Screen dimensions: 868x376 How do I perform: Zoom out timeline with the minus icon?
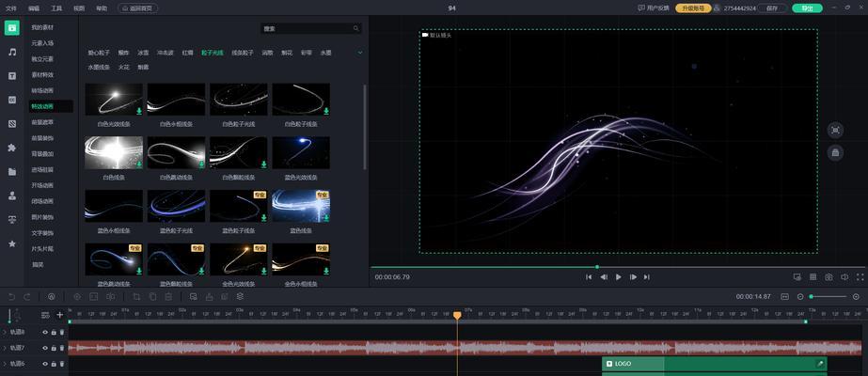click(800, 297)
